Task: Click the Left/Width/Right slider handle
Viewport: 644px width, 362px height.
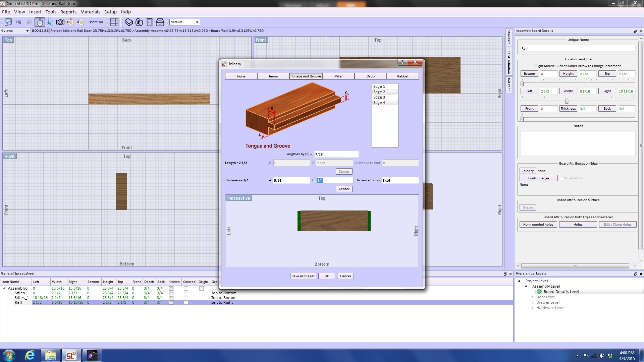Action: (567, 101)
